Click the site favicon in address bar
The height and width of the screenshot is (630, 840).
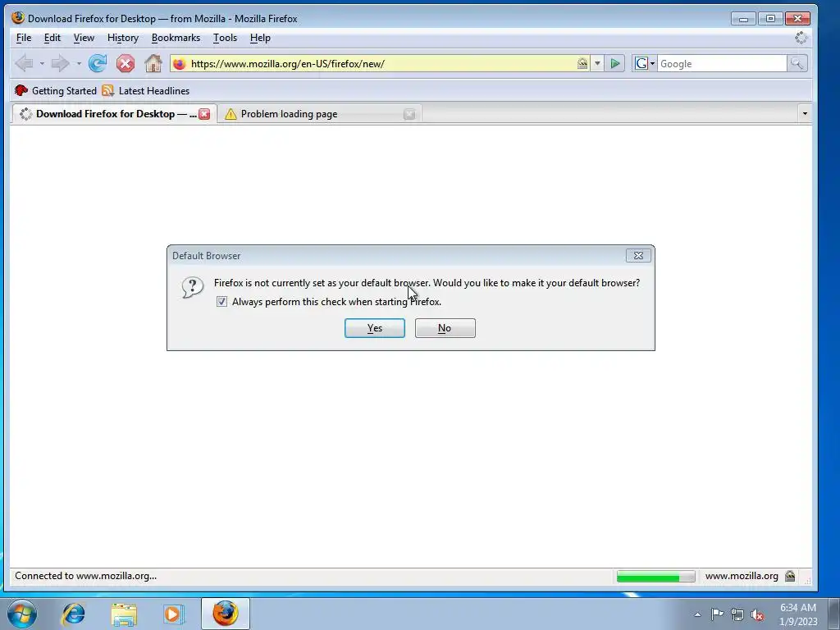[180, 64]
